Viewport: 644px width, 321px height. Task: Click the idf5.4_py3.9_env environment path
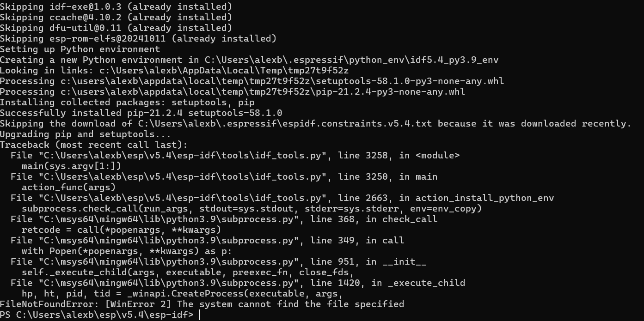coord(351,60)
